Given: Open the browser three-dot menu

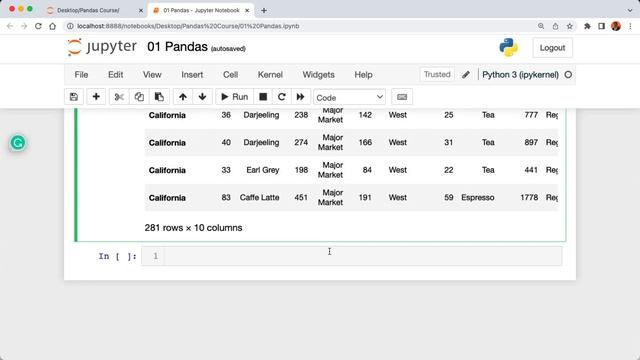Looking at the screenshot, I should [630, 26].
